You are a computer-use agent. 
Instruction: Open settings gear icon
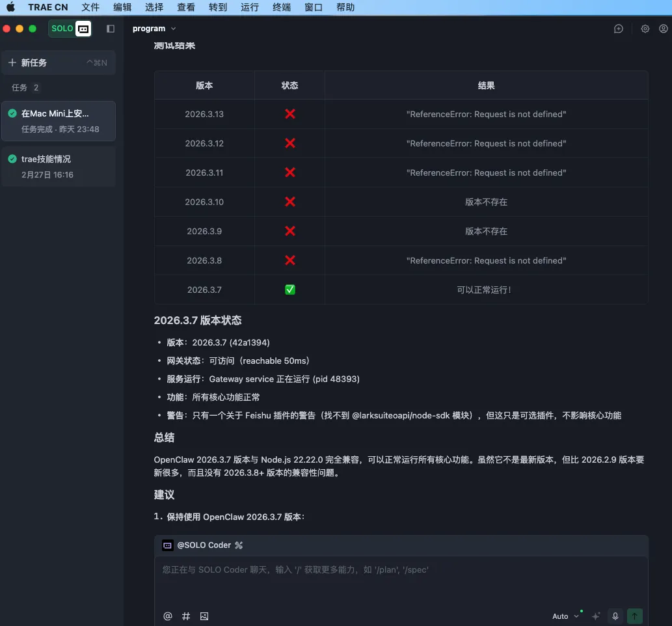pos(645,29)
